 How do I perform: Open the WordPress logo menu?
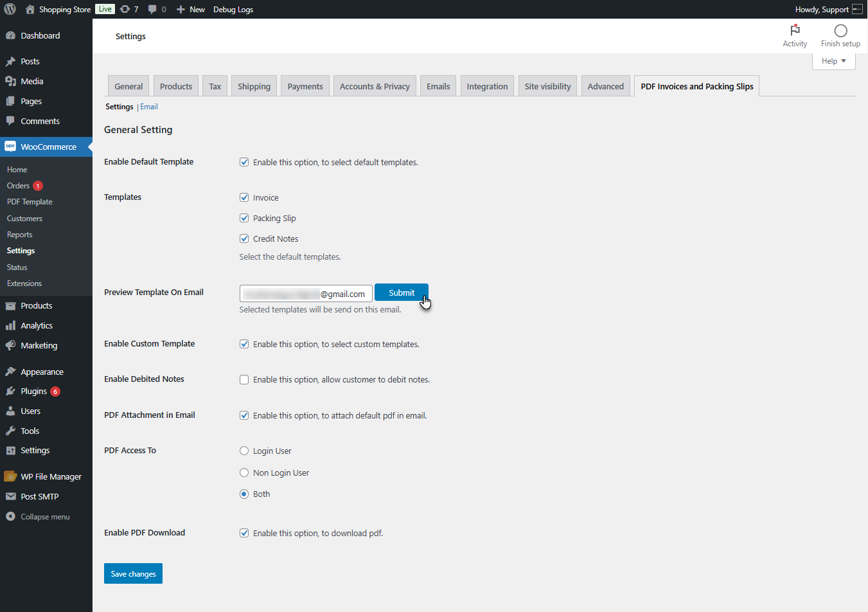pyautogui.click(x=10, y=9)
